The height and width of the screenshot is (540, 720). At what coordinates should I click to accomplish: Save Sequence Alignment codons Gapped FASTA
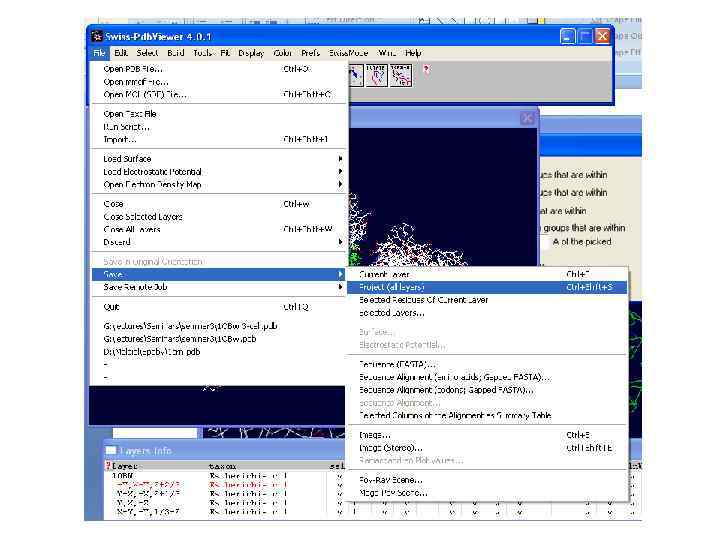(487, 390)
